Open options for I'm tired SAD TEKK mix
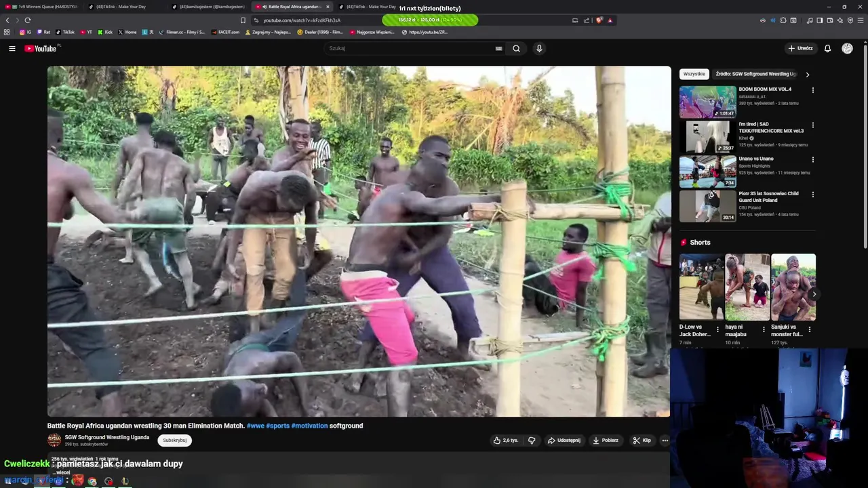 (x=813, y=125)
